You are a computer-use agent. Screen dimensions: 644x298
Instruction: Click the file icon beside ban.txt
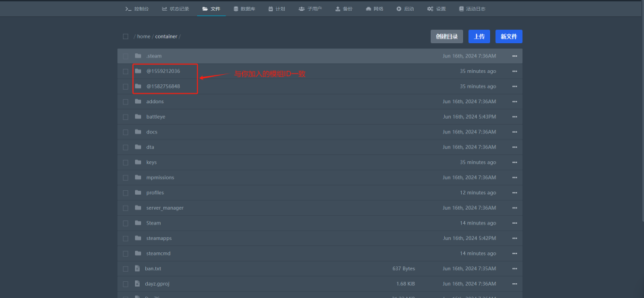pos(138,268)
